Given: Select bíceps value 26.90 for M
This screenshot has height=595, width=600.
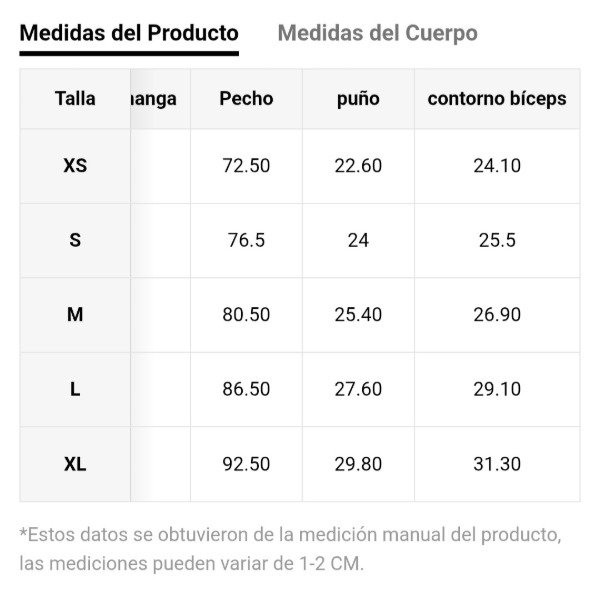Looking at the screenshot, I should pyautogui.click(x=497, y=315).
